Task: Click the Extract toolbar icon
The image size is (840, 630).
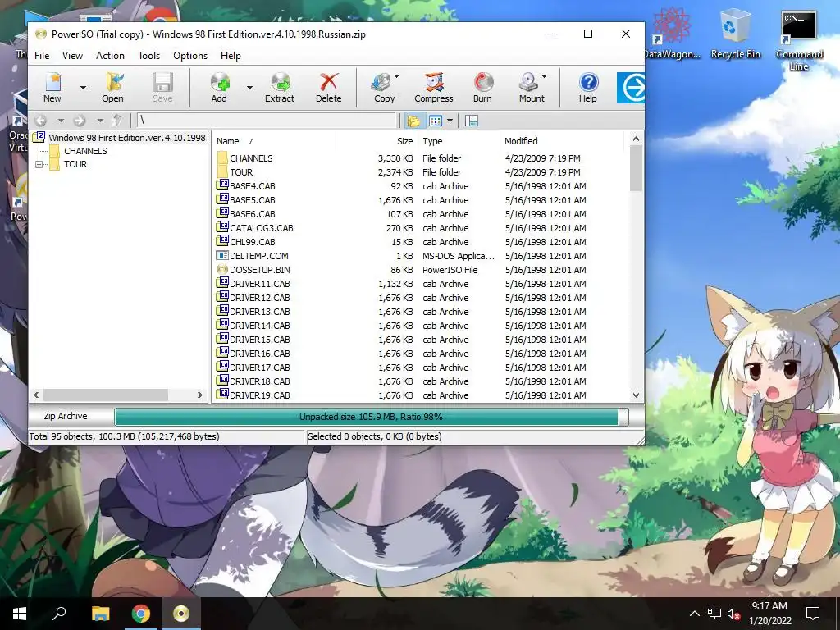Action: (x=280, y=87)
